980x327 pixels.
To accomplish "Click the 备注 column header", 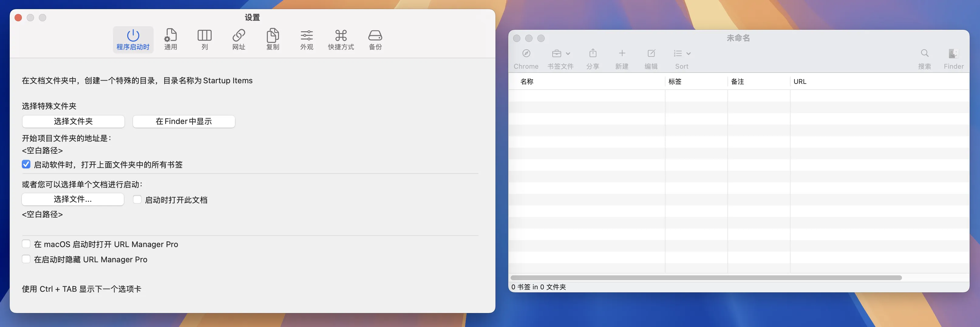I will (759, 81).
